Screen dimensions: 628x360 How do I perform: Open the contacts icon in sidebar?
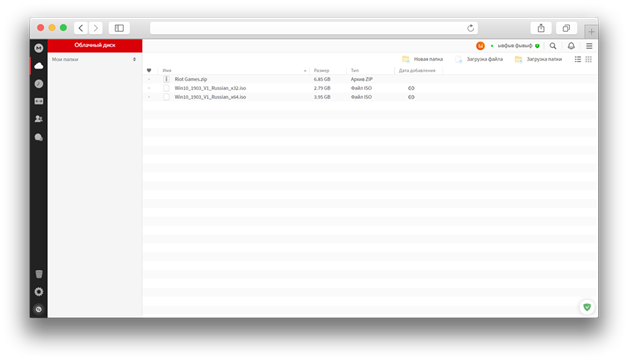pos(38,119)
